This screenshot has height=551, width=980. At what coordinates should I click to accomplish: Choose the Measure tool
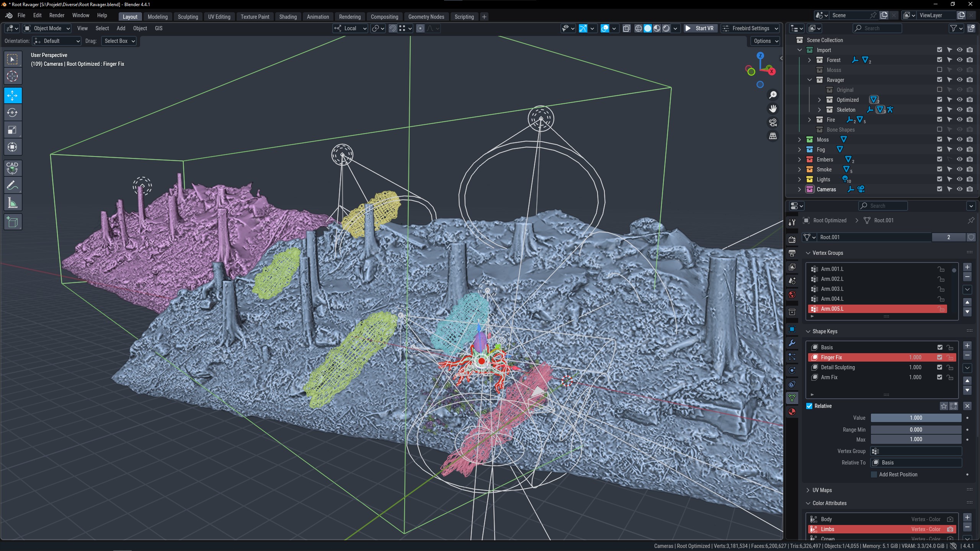click(x=13, y=203)
